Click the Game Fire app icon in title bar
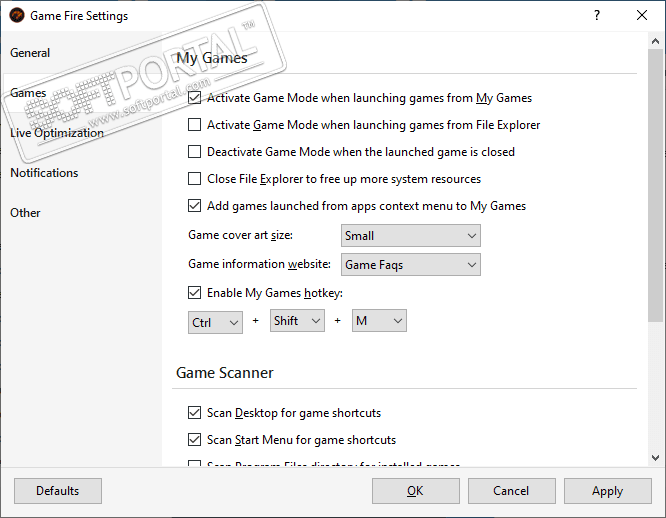 (x=17, y=16)
